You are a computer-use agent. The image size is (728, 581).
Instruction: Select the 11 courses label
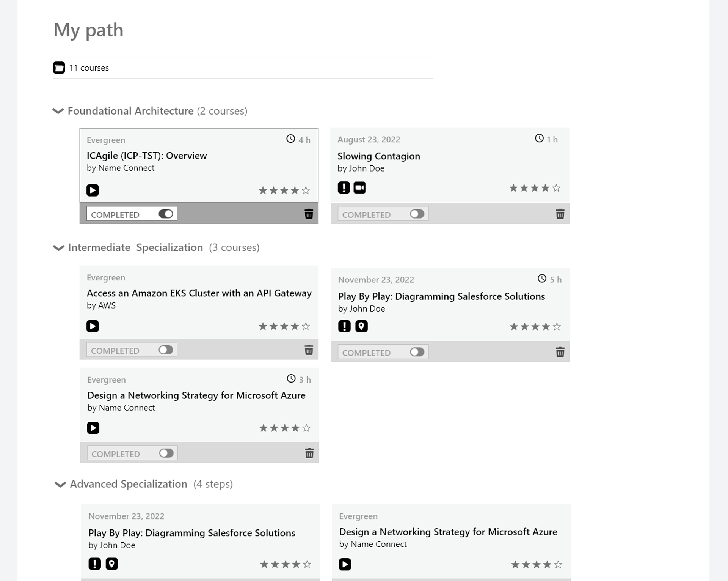pyautogui.click(x=89, y=68)
